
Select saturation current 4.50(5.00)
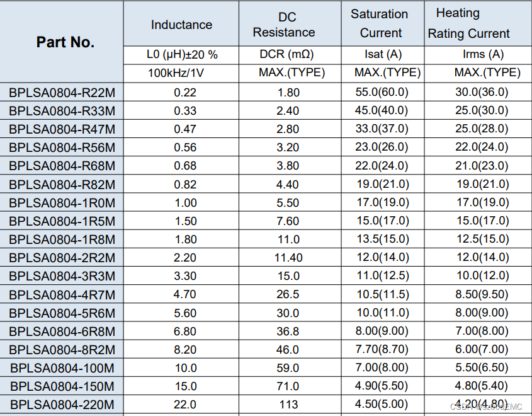point(382,404)
